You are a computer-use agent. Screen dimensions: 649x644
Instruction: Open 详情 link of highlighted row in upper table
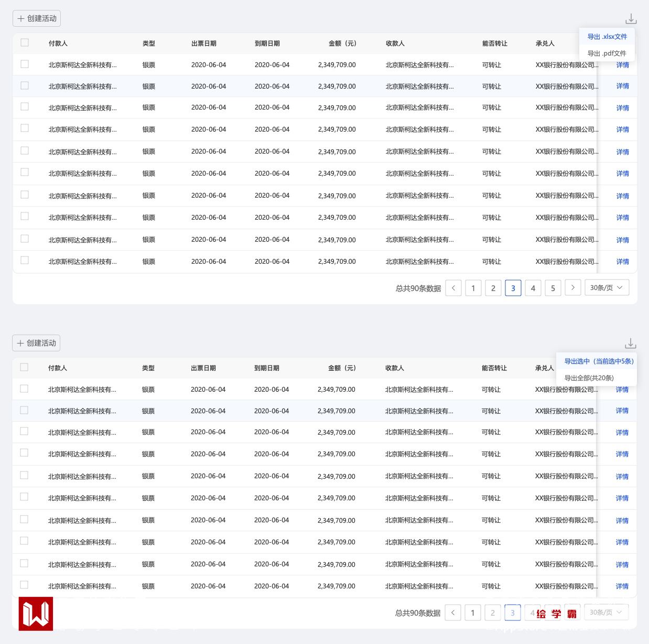pyautogui.click(x=623, y=86)
